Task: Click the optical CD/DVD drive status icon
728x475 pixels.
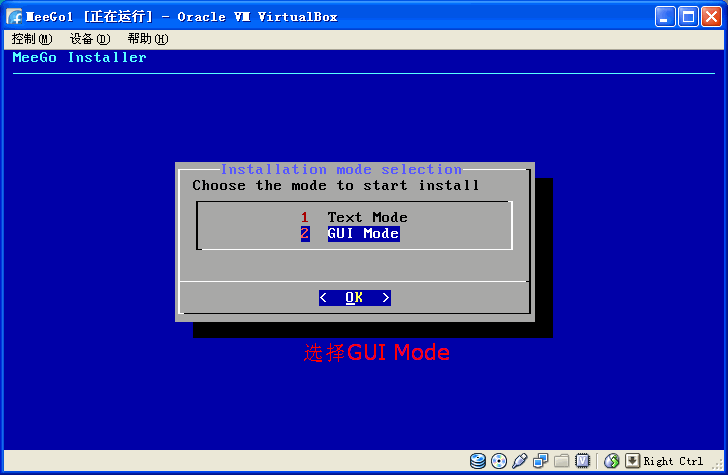Action: point(499,461)
